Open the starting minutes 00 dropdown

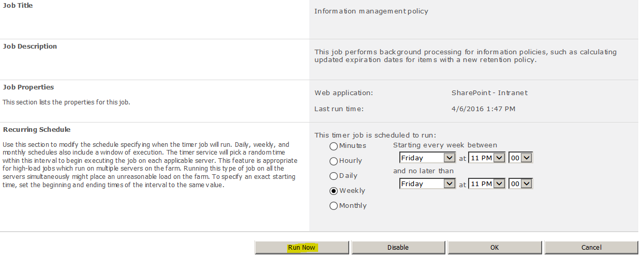coord(520,158)
